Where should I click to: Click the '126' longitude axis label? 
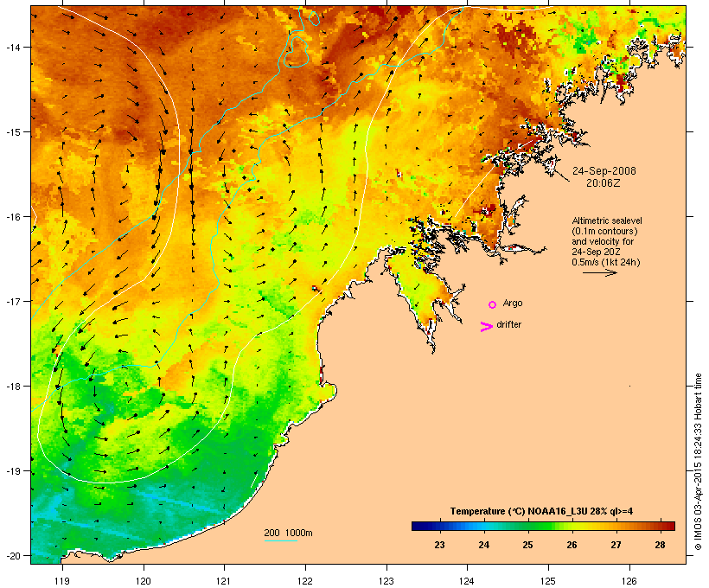tap(629, 581)
